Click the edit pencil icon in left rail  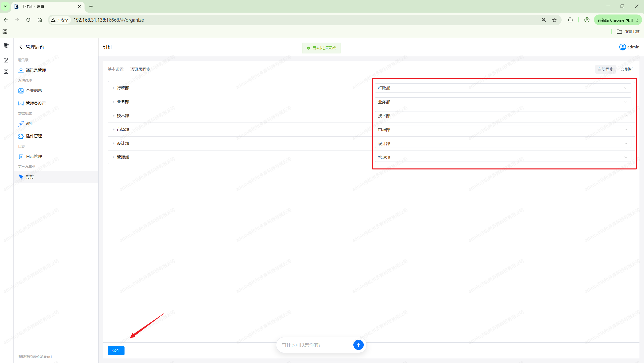pyautogui.click(x=6, y=60)
